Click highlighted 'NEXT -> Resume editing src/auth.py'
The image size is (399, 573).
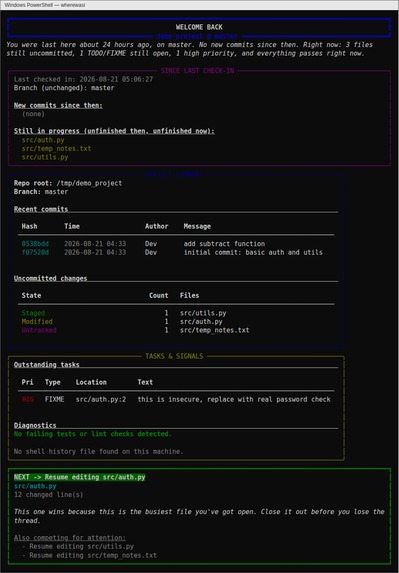pyautogui.click(x=80, y=477)
